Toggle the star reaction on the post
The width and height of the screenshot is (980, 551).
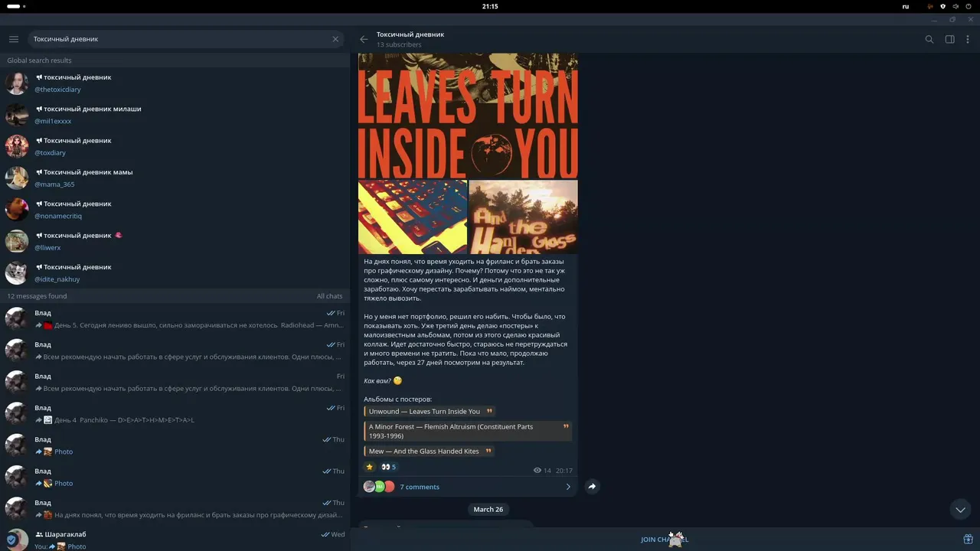tap(370, 467)
